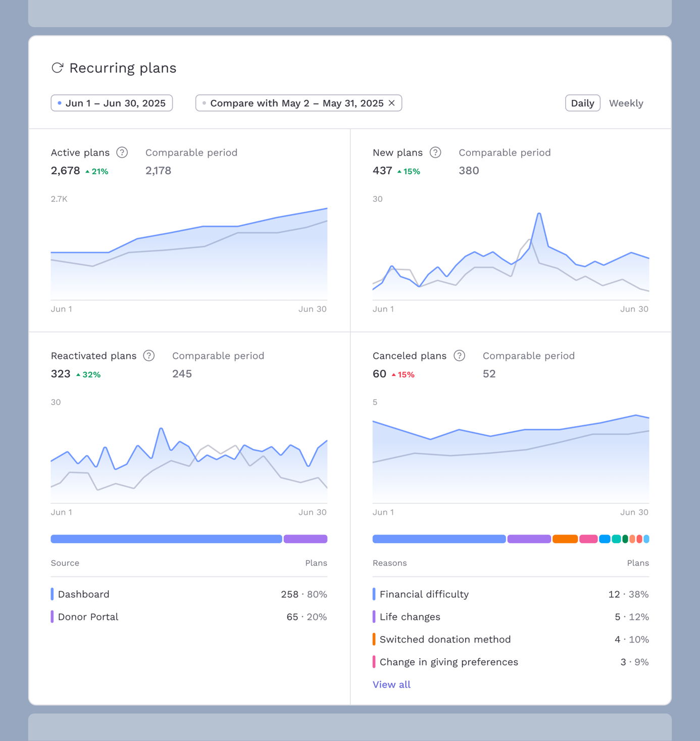
Task: Click the orange segment in Reasons bar
Action: click(x=565, y=539)
